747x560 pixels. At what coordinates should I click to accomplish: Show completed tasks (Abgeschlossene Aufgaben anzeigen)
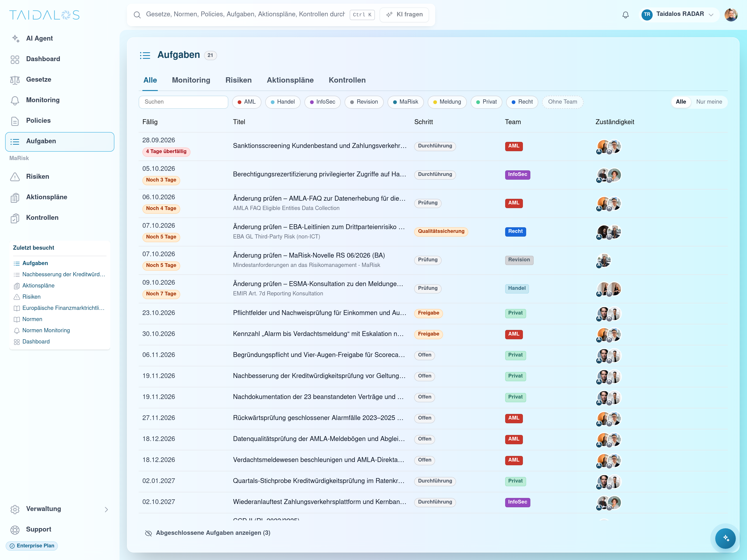click(207, 533)
